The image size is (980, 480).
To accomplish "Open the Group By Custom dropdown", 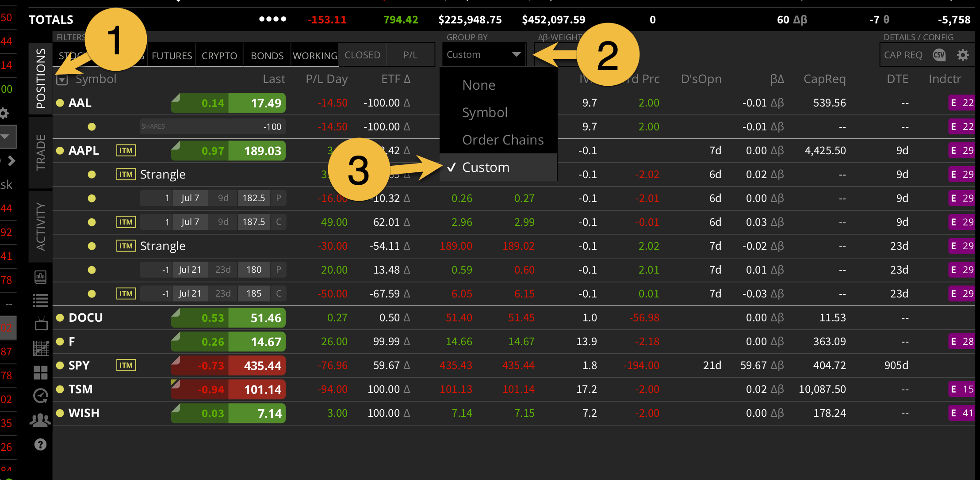I will (x=483, y=54).
